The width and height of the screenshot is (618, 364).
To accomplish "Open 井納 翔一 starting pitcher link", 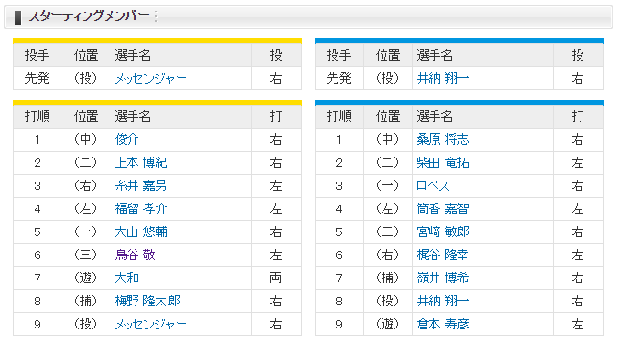I will pyautogui.click(x=443, y=79).
